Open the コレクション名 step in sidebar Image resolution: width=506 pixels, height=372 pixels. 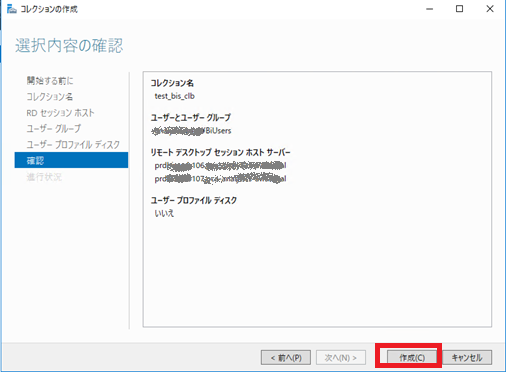tap(50, 97)
